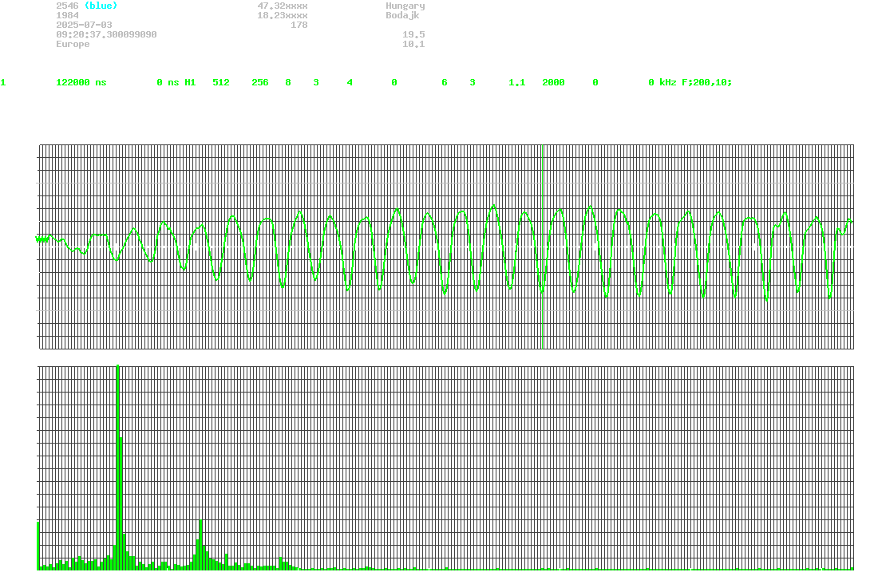Click the 512 parameter value
Image resolution: width=874 pixels, height=588 pixels.
coord(221,82)
